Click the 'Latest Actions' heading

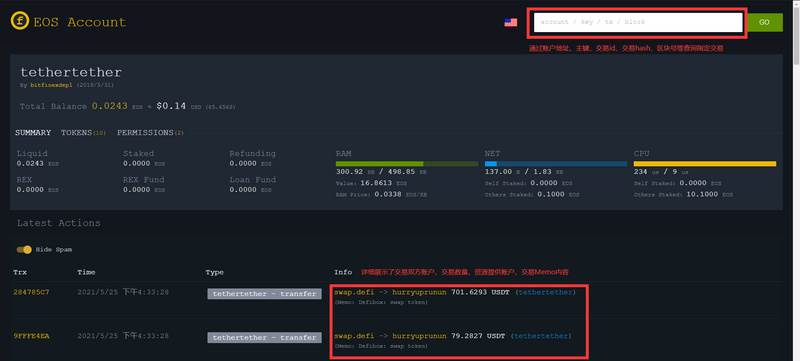(59, 223)
